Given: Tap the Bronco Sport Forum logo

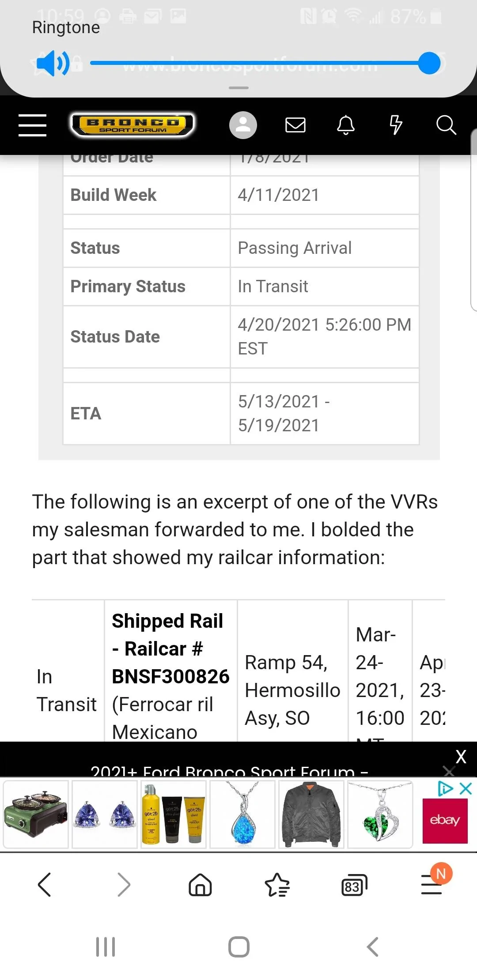Looking at the screenshot, I should [132, 125].
